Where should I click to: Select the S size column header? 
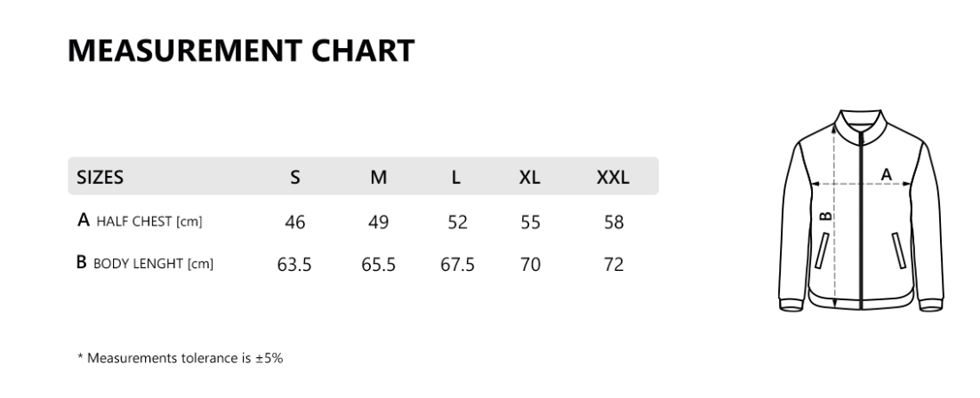tap(295, 177)
